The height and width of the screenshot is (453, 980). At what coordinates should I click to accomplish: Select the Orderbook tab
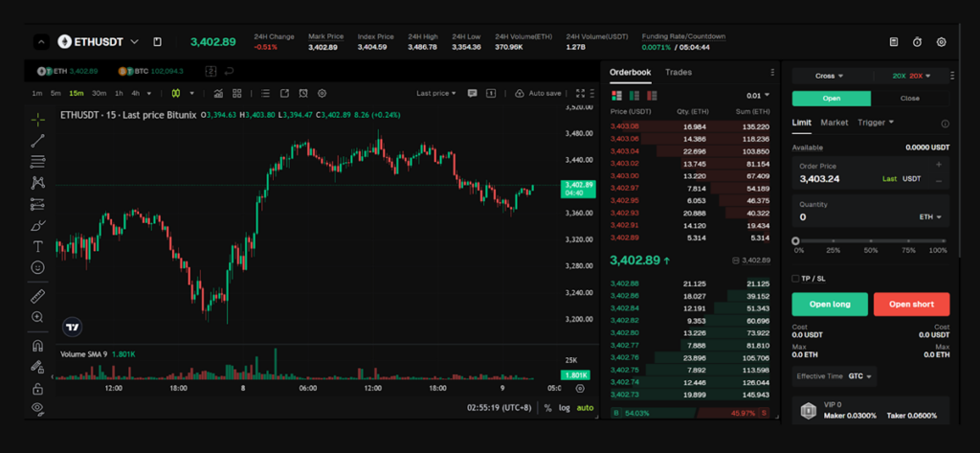click(x=630, y=72)
